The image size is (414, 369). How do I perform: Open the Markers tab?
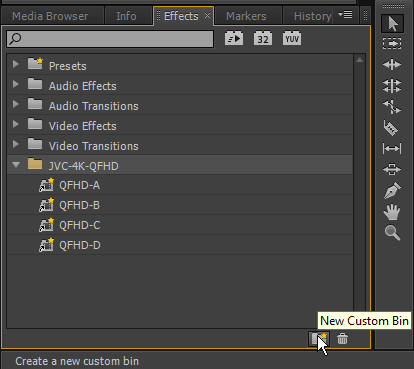(246, 16)
